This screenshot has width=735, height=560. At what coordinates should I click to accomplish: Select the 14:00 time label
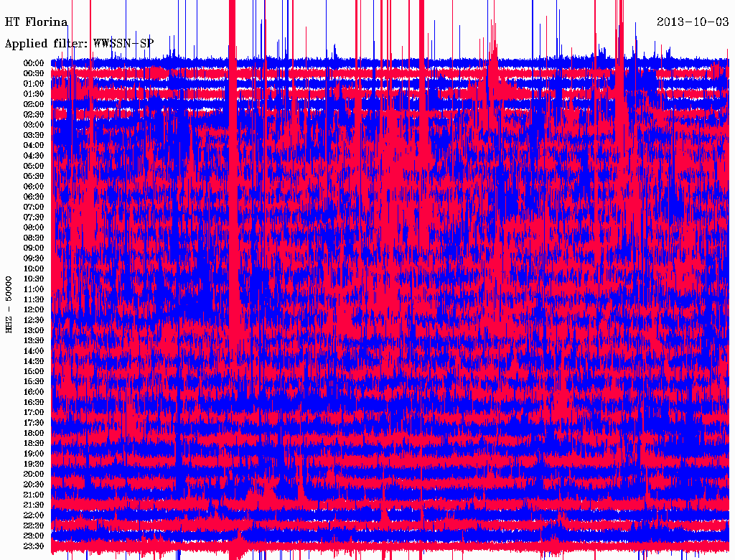coord(34,350)
